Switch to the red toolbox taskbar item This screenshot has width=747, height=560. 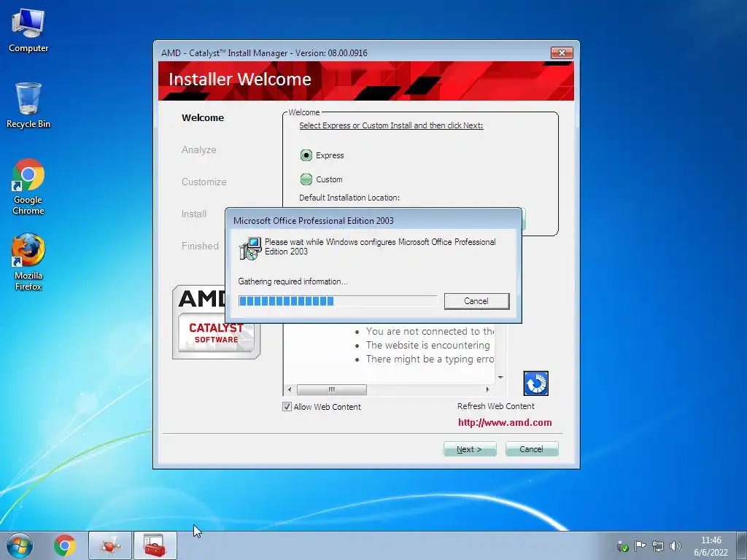point(155,545)
